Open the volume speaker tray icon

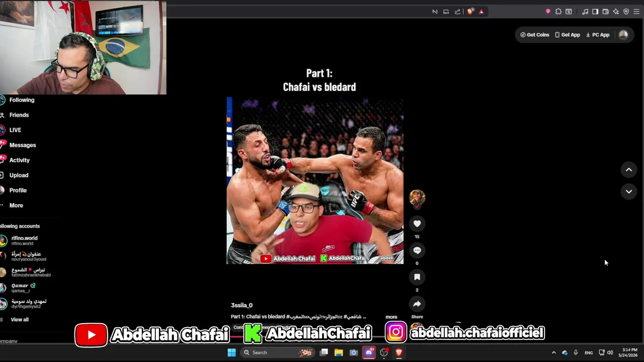pyautogui.click(x=610, y=352)
